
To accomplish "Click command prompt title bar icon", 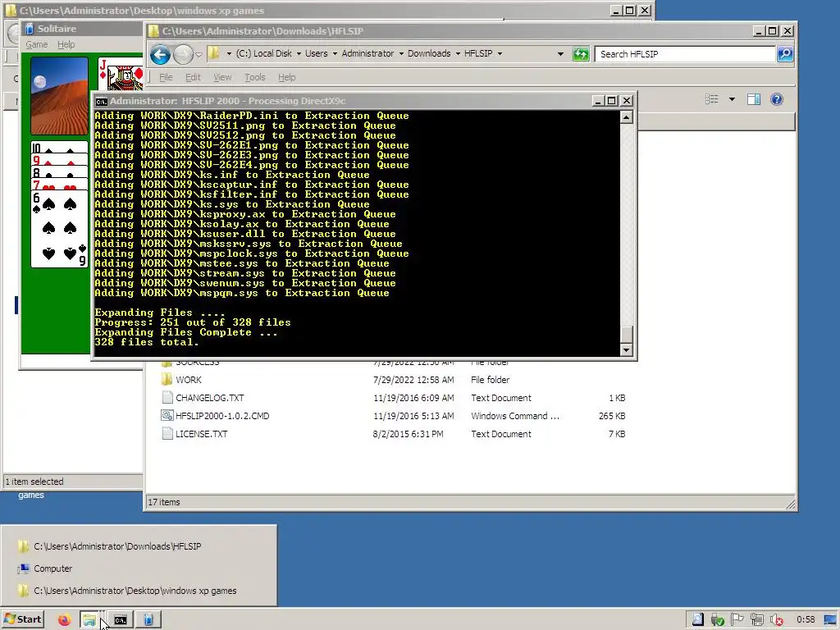I will click(x=101, y=101).
